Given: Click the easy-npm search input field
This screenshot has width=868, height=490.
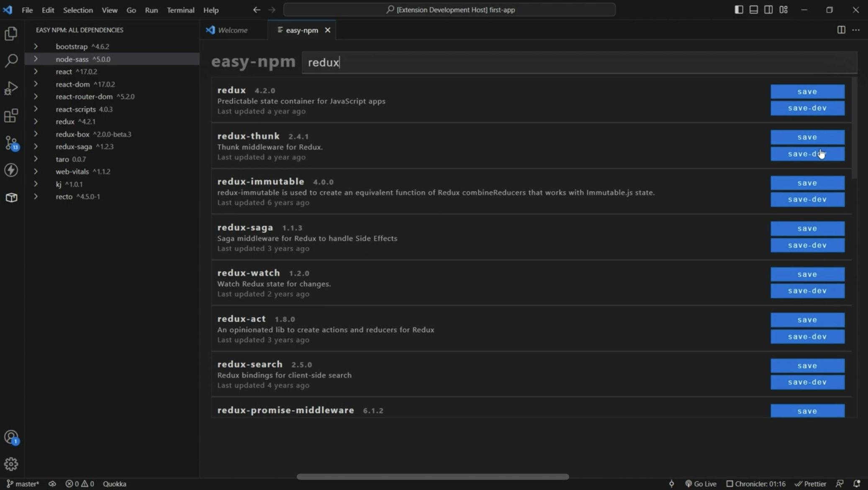Looking at the screenshot, I should (x=579, y=62).
